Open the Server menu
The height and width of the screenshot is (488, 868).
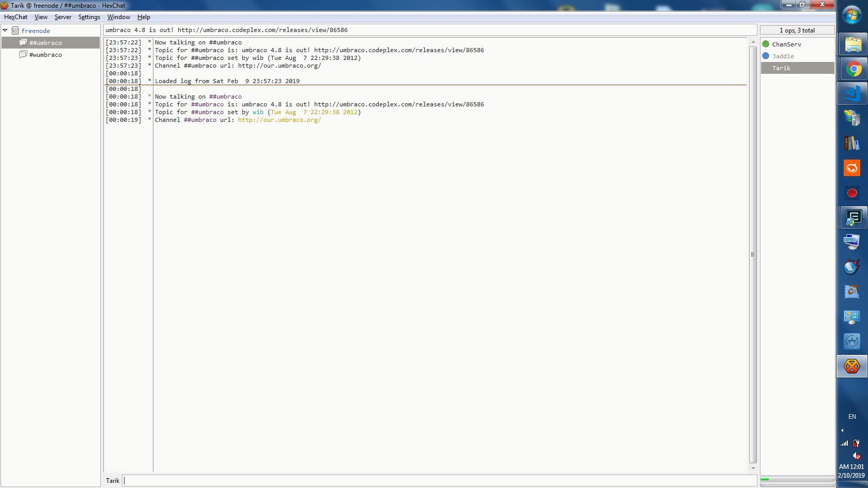click(x=63, y=17)
